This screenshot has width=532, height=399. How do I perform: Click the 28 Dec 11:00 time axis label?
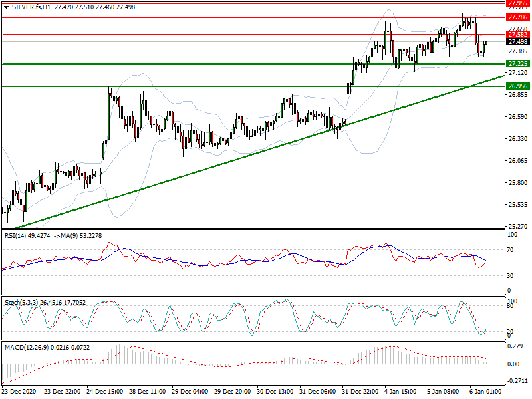(x=147, y=392)
